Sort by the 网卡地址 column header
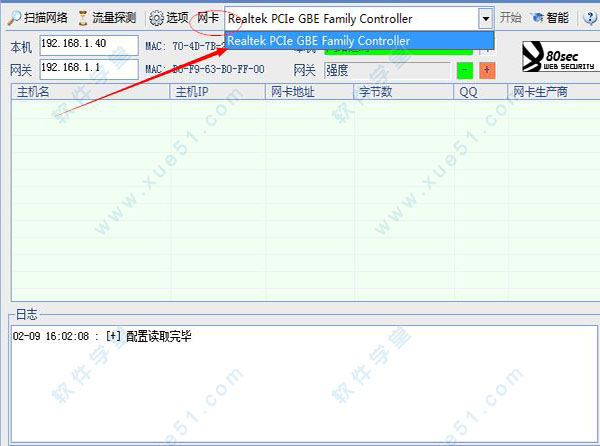The height and width of the screenshot is (446, 600). [x=309, y=92]
